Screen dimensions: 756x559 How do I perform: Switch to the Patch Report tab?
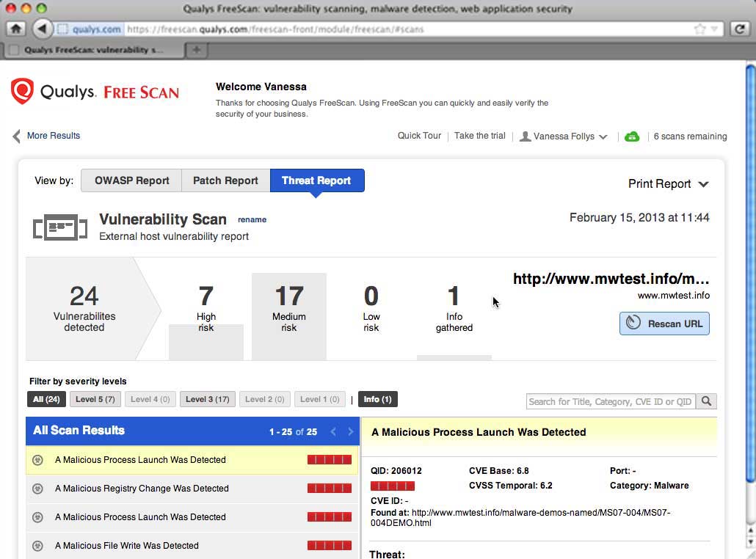[x=225, y=180]
